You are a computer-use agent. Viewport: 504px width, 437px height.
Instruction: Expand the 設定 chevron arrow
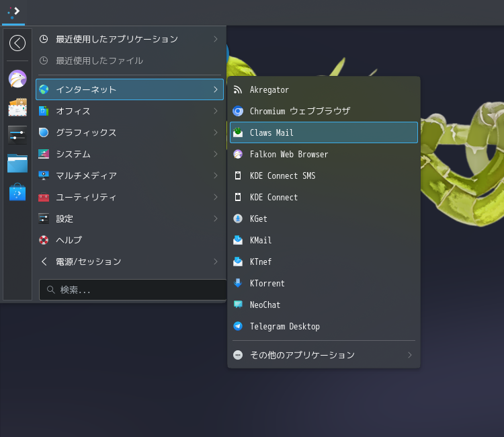coord(216,218)
